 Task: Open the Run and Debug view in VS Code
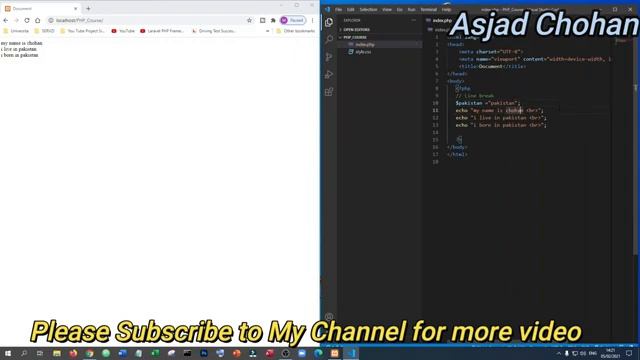329,75
